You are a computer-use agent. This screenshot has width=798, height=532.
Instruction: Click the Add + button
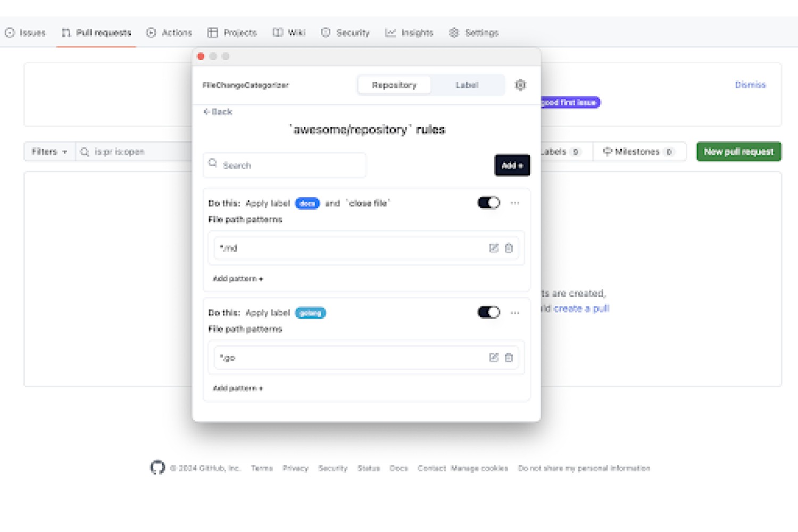(512, 165)
